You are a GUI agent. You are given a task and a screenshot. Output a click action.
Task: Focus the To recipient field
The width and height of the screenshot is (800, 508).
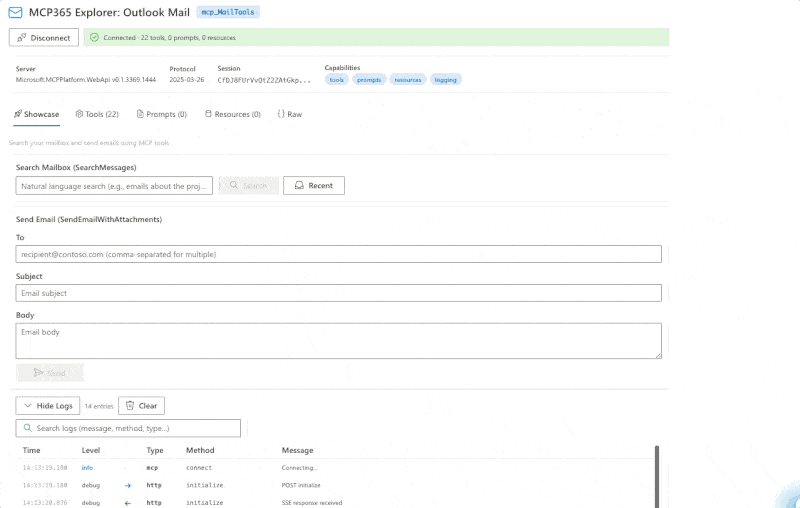[339, 254]
